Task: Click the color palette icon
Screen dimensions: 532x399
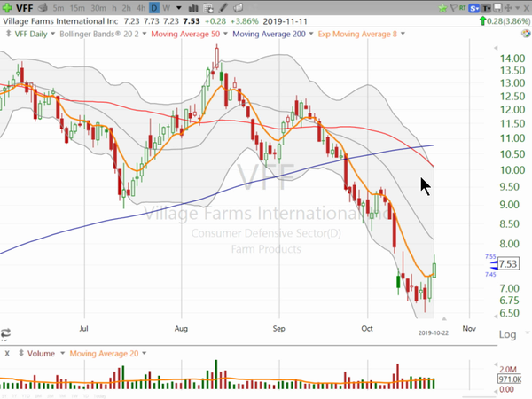Action: point(526,34)
